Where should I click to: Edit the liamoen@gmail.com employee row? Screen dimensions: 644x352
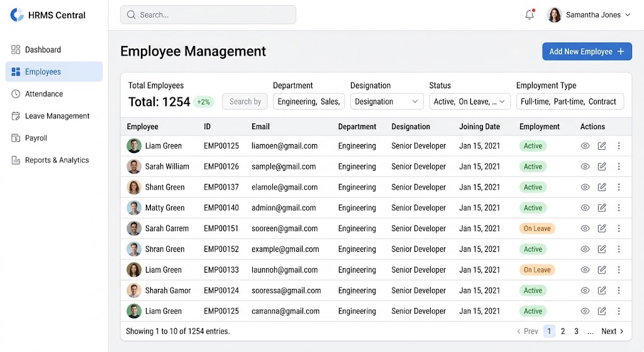[x=602, y=145]
